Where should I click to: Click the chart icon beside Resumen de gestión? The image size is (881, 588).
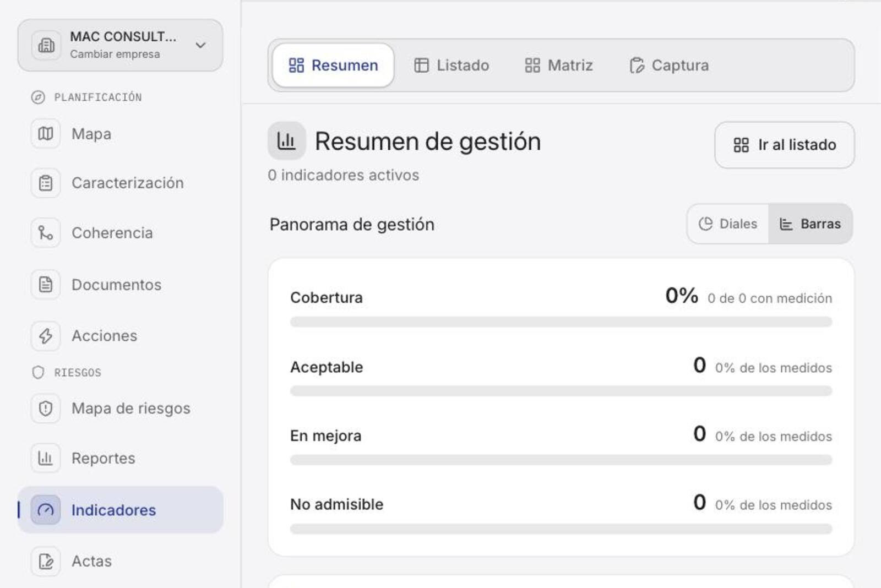coord(286,141)
